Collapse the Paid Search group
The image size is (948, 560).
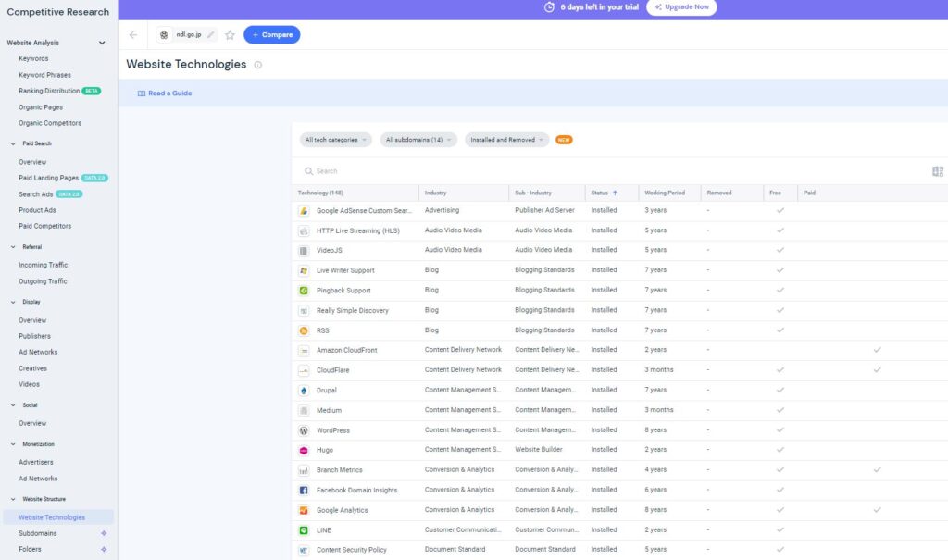13,143
